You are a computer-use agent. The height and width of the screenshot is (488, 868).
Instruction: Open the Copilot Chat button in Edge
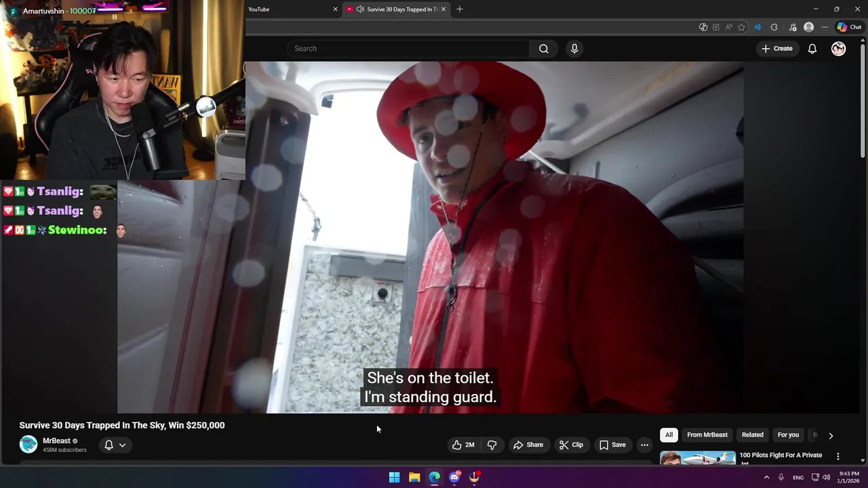pyautogui.click(x=849, y=27)
